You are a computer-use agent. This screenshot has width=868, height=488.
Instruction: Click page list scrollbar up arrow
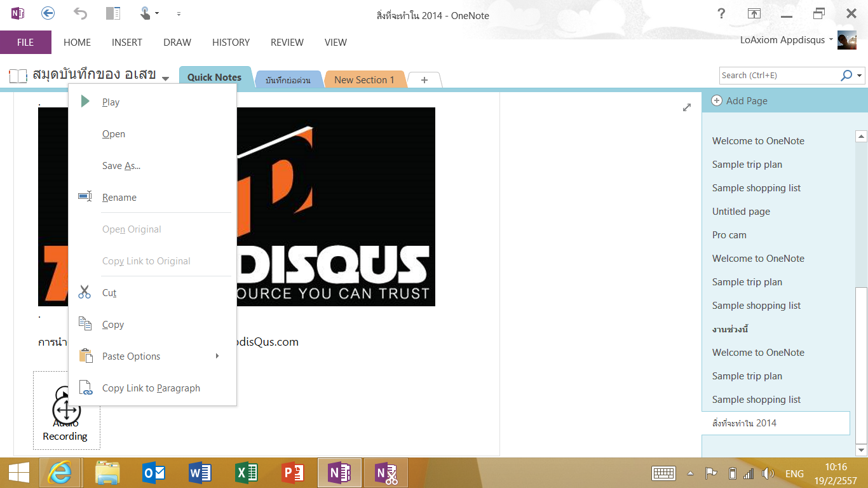[862, 135]
